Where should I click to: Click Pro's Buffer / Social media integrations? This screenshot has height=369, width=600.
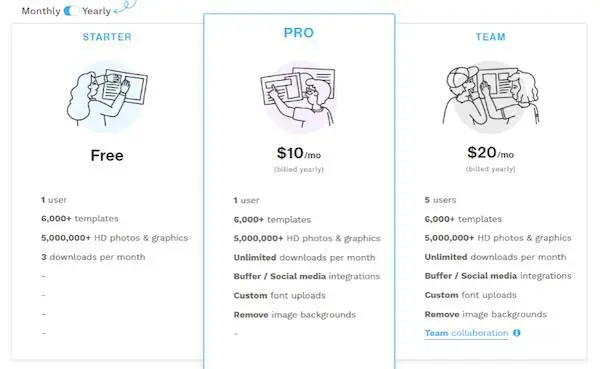[307, 276]
